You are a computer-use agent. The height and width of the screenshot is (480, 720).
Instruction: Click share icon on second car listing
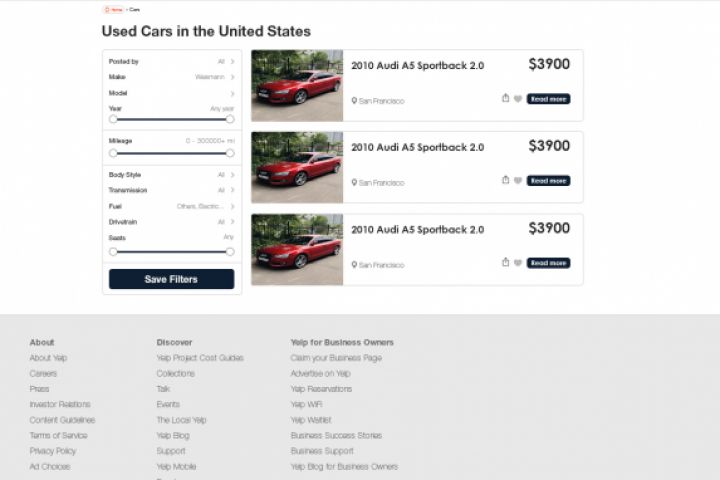506,181
